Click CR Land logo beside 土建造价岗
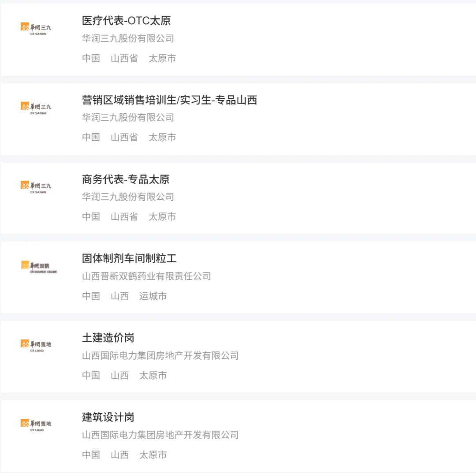476x473 pixels. [36, 346]
